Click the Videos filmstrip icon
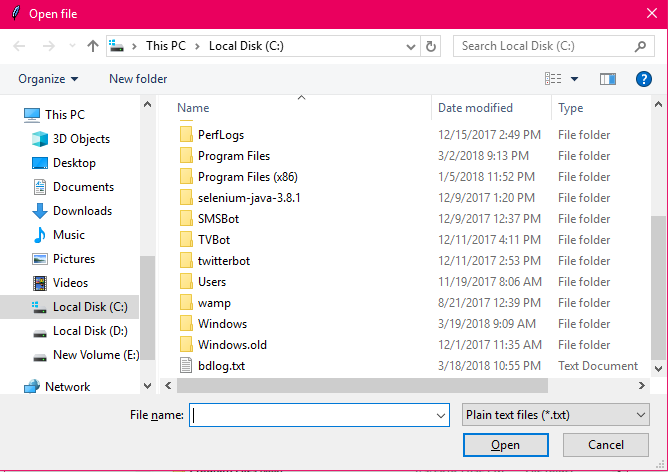The width and height of the screenshot is (668, 472). [40, 282]
